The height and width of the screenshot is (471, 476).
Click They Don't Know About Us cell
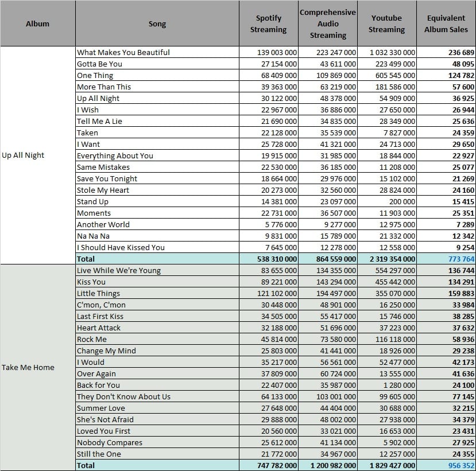point(157,396)
